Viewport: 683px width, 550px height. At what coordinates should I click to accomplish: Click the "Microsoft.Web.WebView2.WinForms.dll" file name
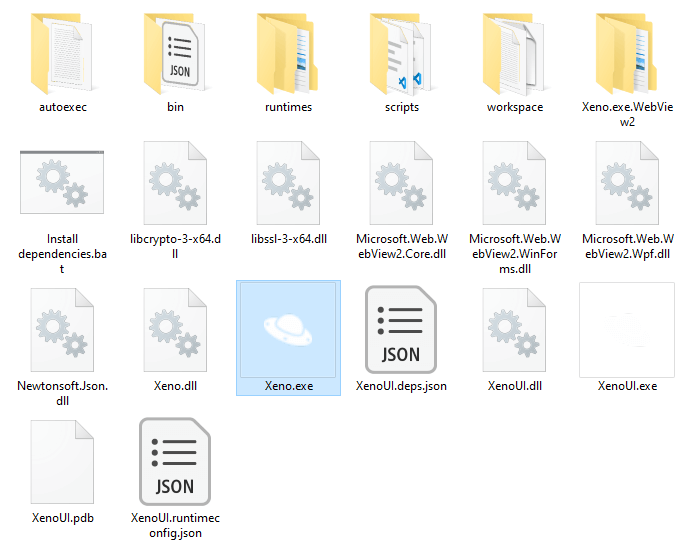point(515,254)
